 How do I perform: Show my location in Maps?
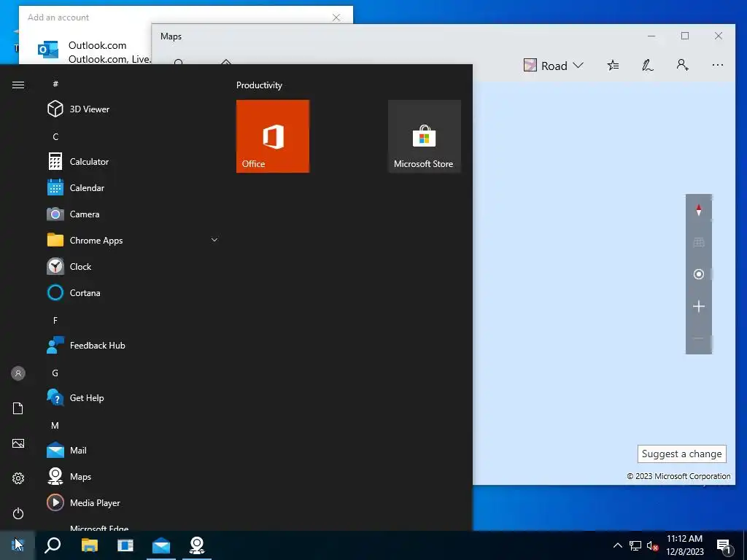point(699,274)
